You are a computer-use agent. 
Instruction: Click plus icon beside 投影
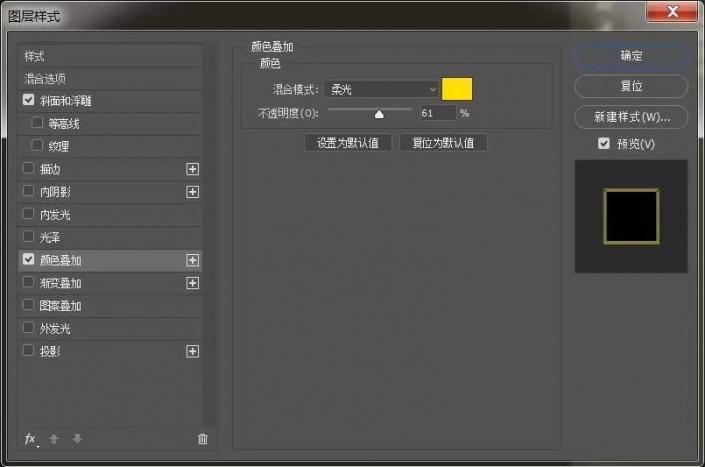[x=192, y=351]
